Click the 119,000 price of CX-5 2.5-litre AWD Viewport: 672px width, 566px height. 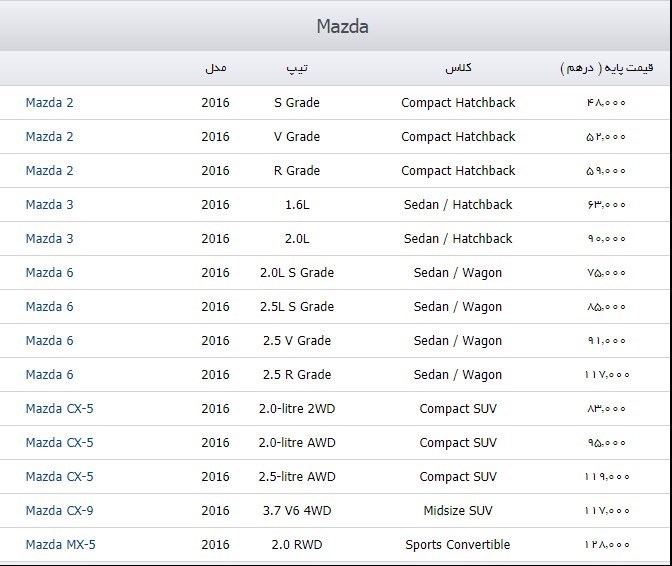click(x=607, y=476)
